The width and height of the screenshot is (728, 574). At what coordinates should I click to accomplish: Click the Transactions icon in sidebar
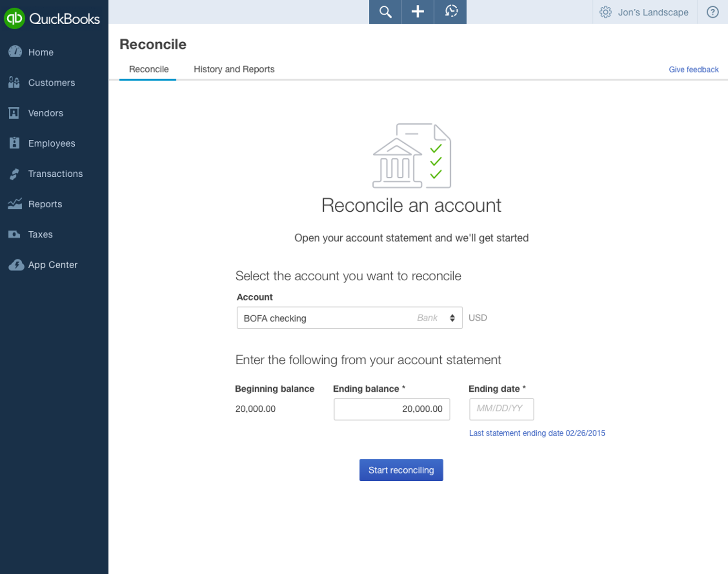[x=15, y=174]
